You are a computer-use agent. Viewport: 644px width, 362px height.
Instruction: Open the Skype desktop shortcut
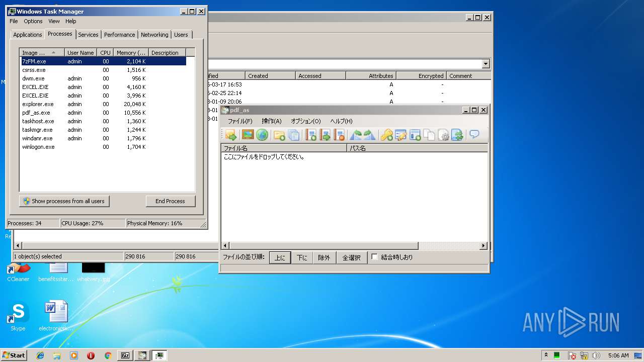(18, 317)
